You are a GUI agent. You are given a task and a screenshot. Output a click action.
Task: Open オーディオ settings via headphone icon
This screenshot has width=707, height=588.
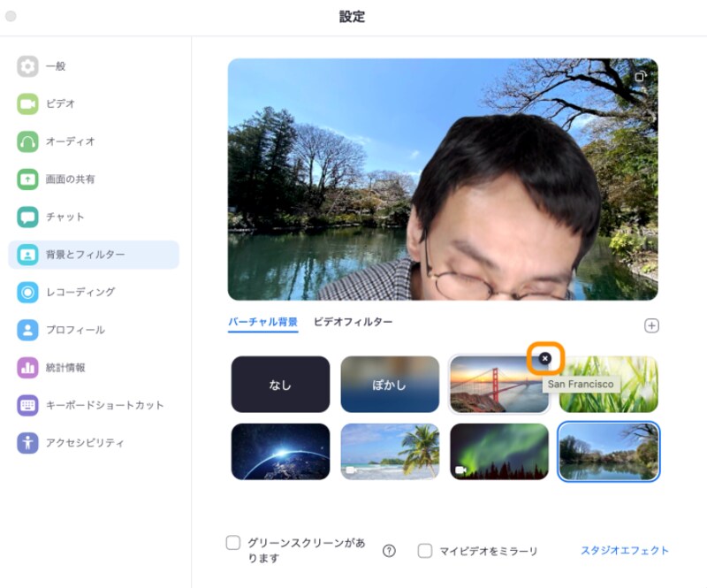55,141
